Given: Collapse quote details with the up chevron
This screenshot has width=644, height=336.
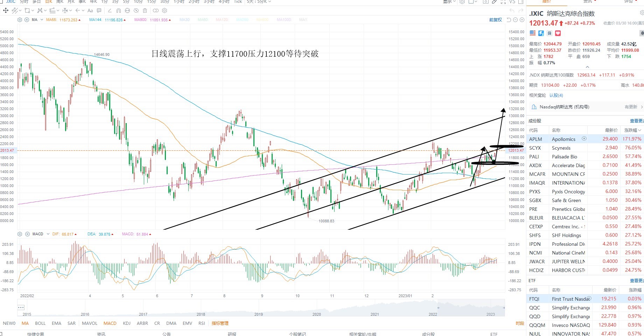Looking at the screenshot, I should (587, 67).
